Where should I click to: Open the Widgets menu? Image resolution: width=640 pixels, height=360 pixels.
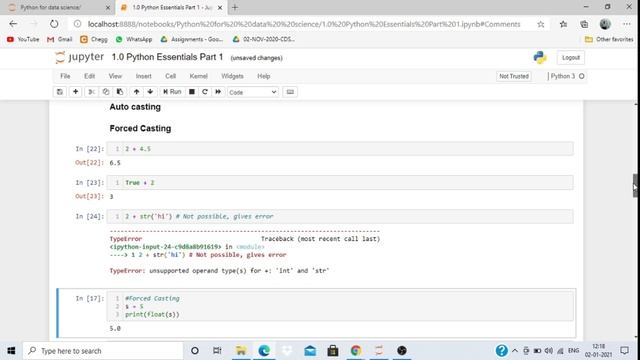(x=232, y=76)
